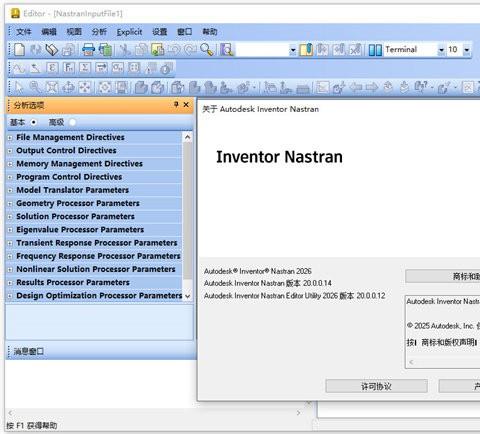The image size is (480, 434).
Task: Open the Explicit menu
Action: (x=129, y=32)
